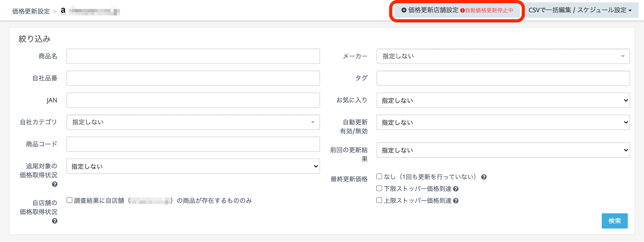644x242 pixels.
Task: Click the Amazon logo icon in breadcrumb
Action: tap(63, 11)
